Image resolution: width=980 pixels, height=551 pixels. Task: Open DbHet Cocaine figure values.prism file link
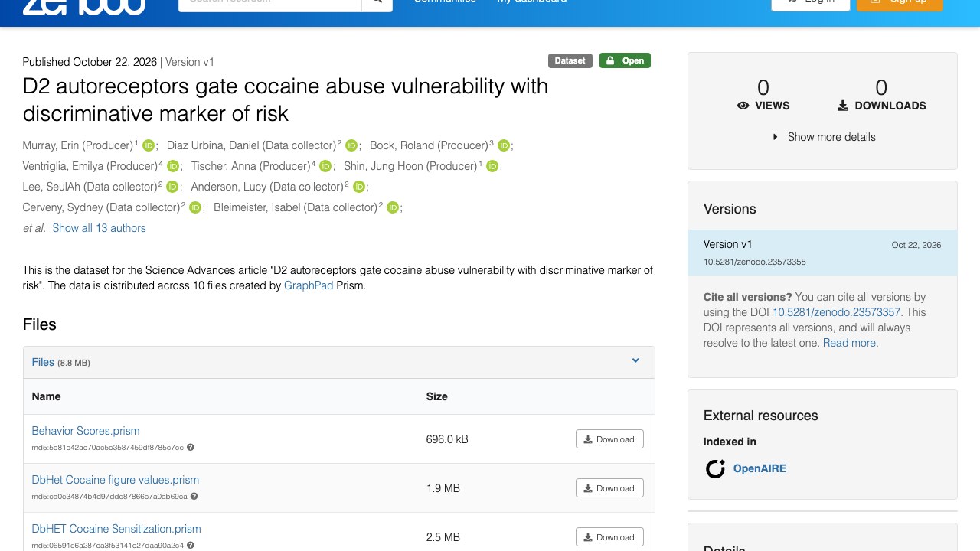click(x=116, y=480)
